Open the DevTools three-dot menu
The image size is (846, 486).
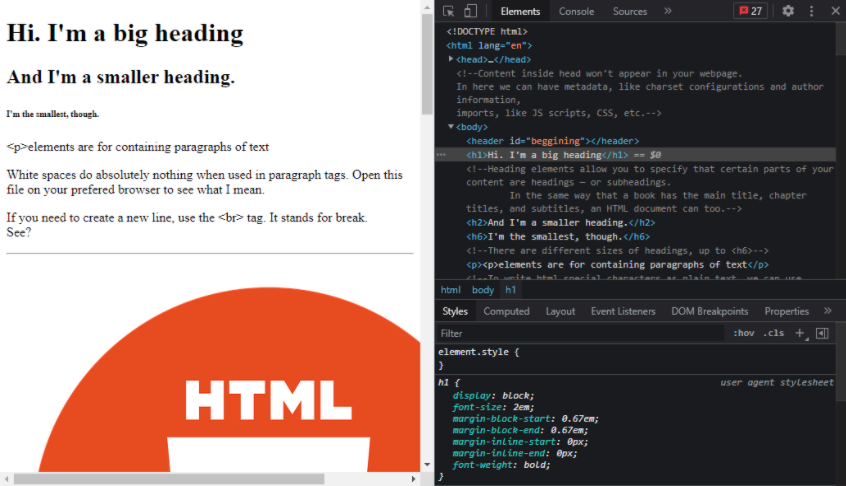pos(811,11)
